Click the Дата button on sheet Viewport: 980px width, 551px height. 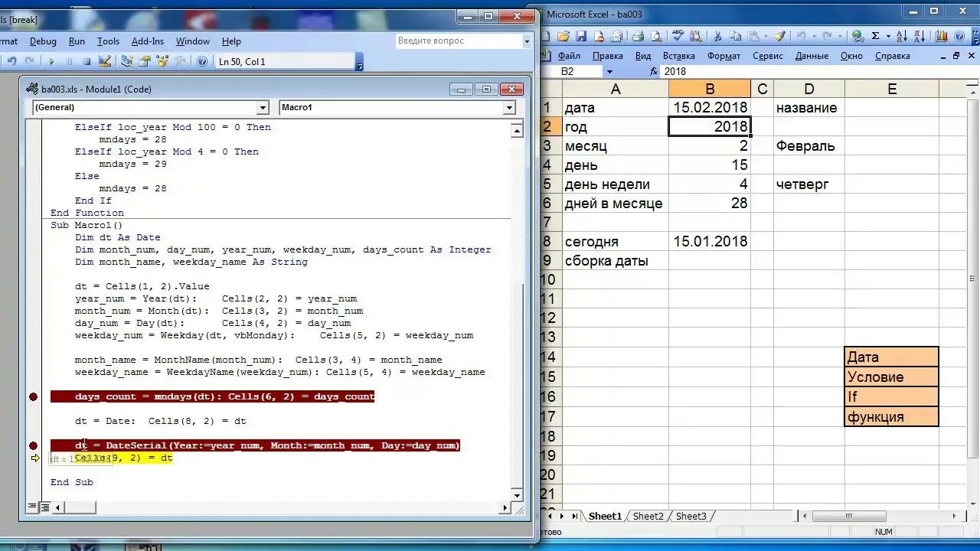pos(892,357)
